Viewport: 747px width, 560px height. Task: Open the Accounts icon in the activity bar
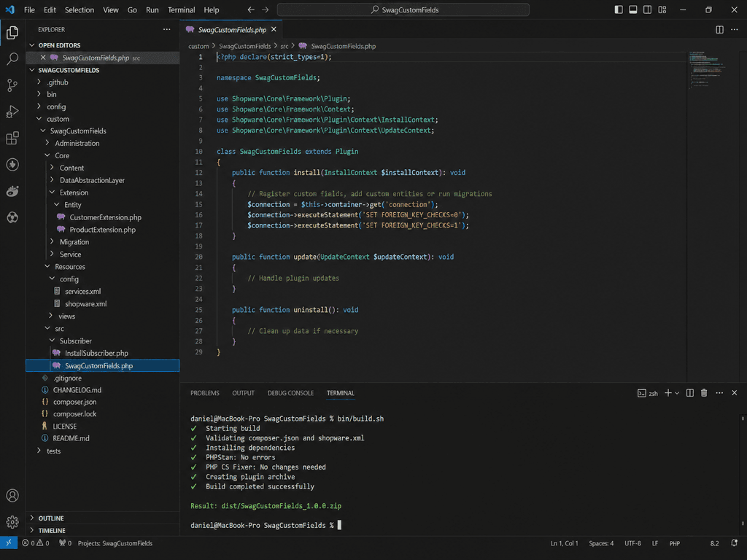(x=12, y=495)
